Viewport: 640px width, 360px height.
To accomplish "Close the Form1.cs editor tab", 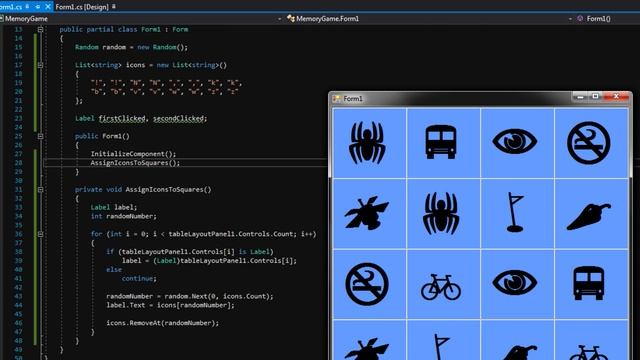I will point(48,7).
